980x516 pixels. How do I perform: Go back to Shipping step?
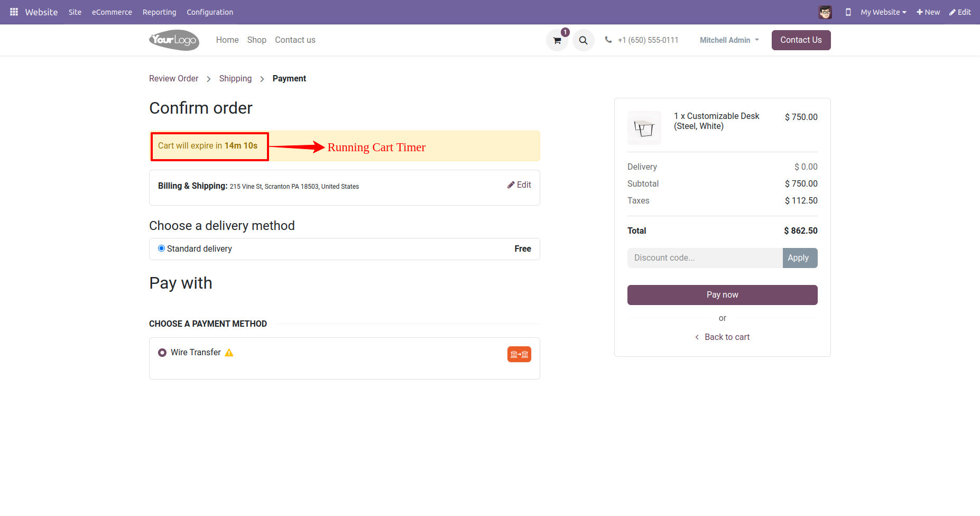235,78
